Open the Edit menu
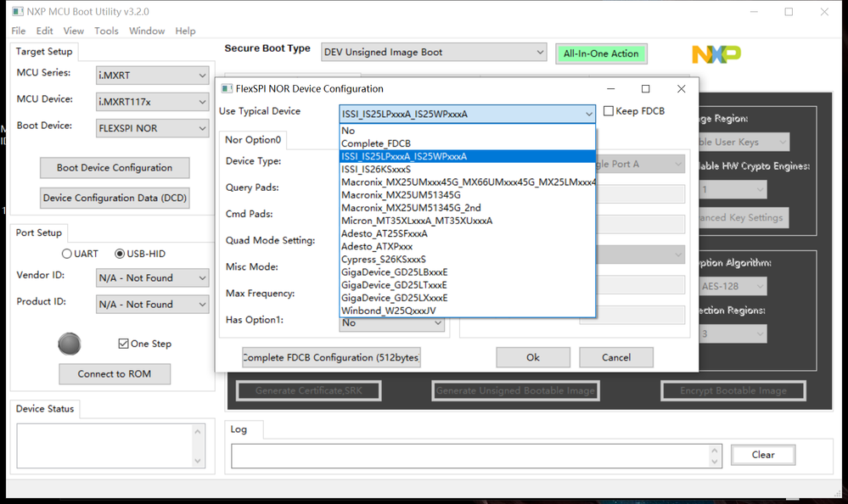 44,31
